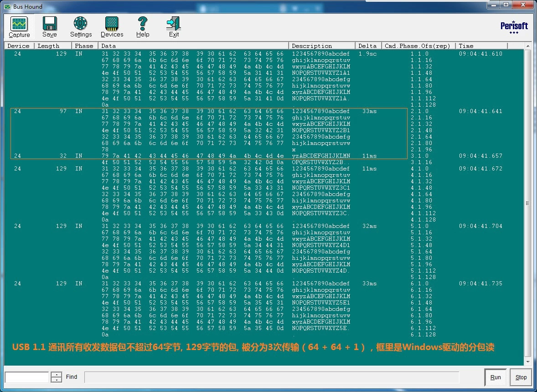Click the offset entry 6.1.112
Viewport: 537px width, 392px height.
pyautogui.click(x=423, y=328)
